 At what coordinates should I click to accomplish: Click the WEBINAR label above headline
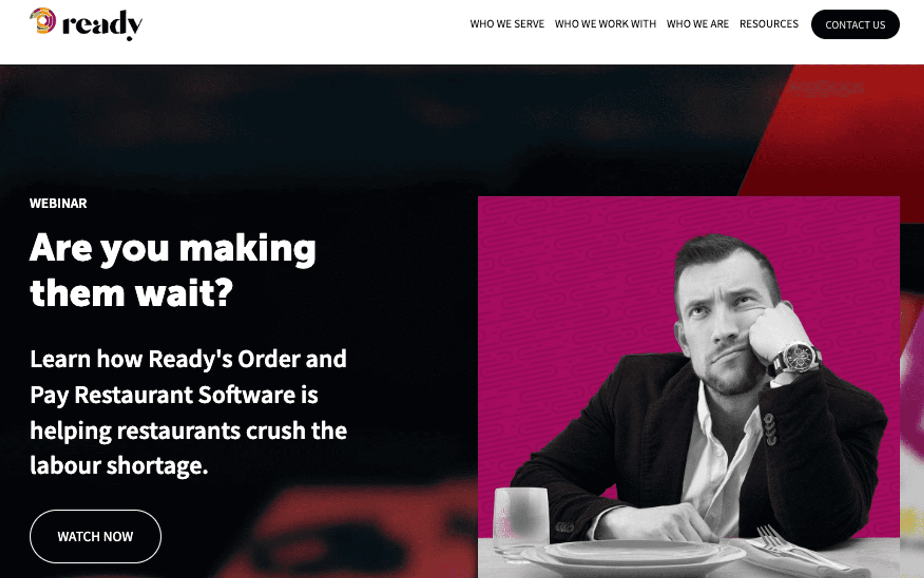coord(58,203)
